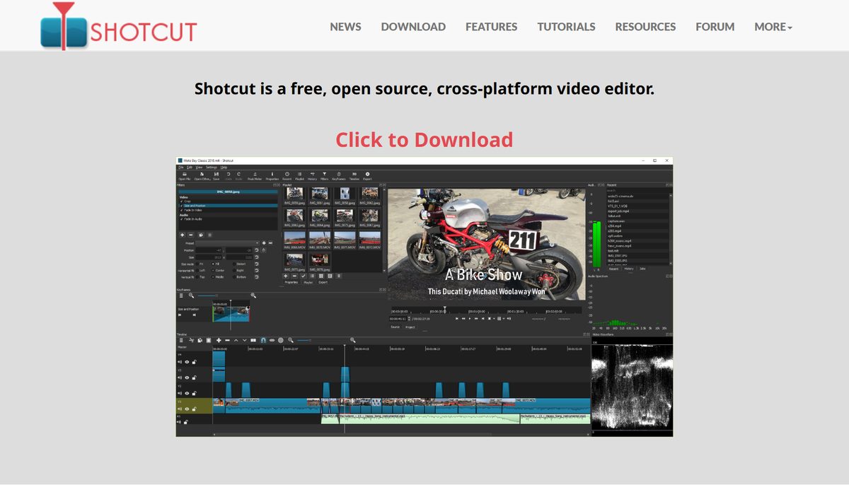Click the History toolbar icon
849x504 pixels.
(312, 174)
